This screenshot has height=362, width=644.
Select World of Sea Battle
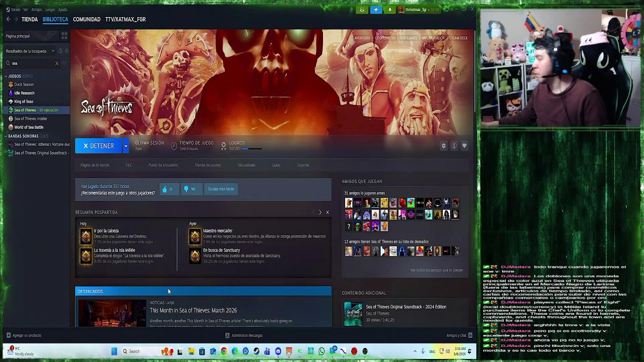click(29, 127)
